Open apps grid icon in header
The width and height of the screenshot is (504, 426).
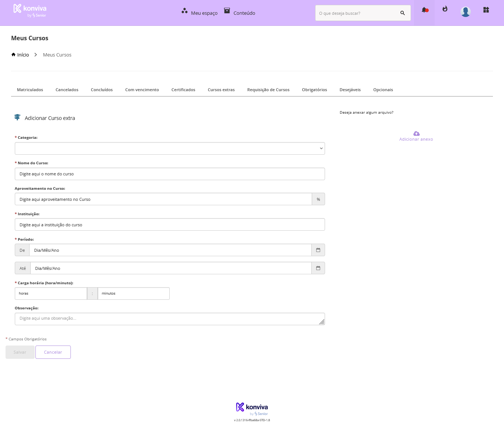[486, 10]
